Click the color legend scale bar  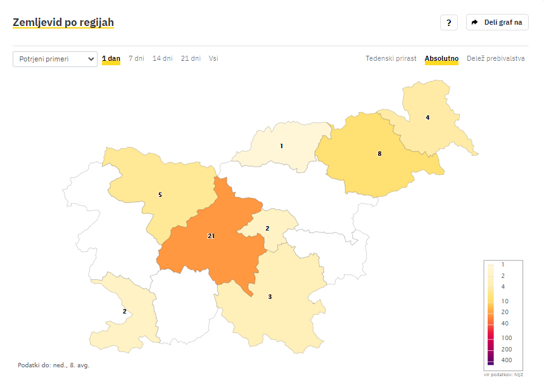[x=491, y=314]
